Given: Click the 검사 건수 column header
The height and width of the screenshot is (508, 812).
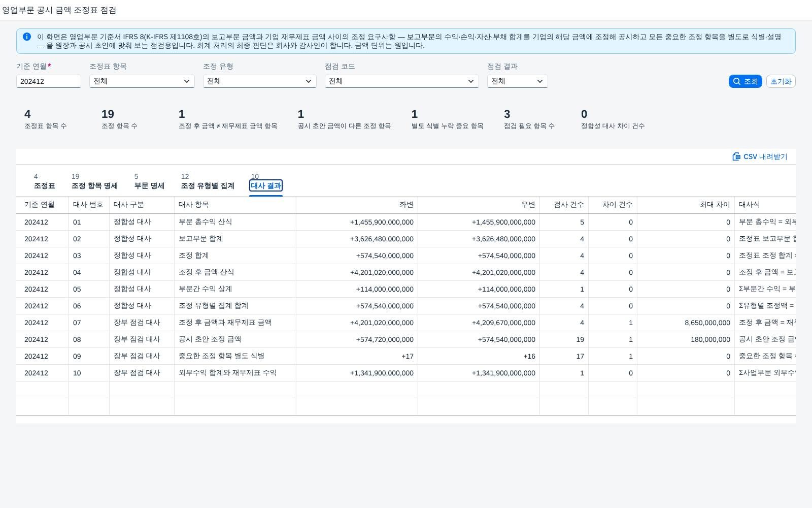Looking at the screenshot, I should (564, 205).
